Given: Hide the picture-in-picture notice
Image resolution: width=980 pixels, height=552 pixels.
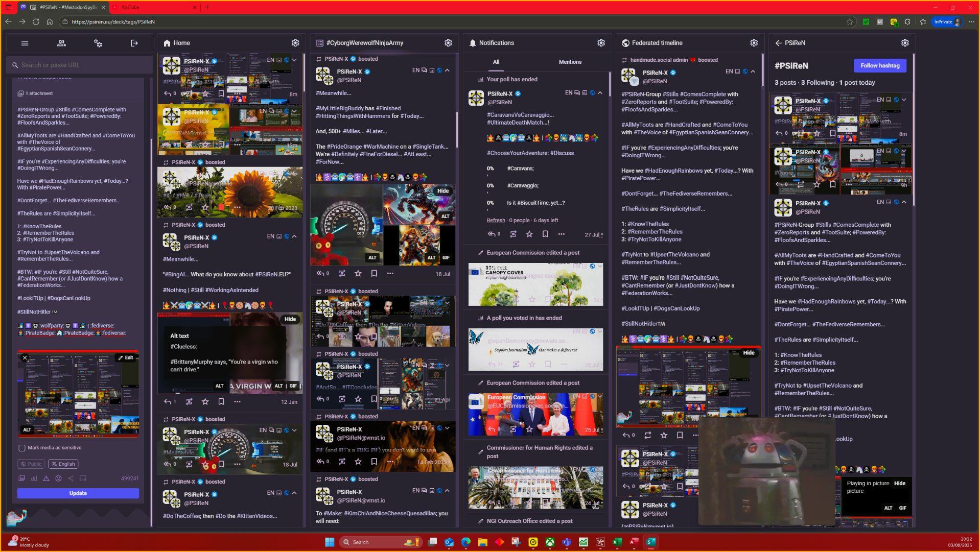Looking at the screenshot, I should pyautogui.click(x=899, y=484).
